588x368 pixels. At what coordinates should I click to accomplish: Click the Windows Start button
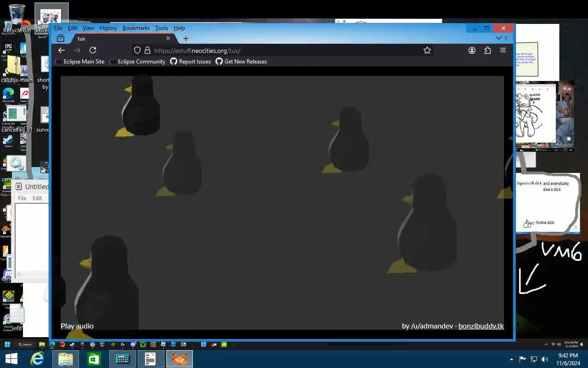(x=11, y=359)
